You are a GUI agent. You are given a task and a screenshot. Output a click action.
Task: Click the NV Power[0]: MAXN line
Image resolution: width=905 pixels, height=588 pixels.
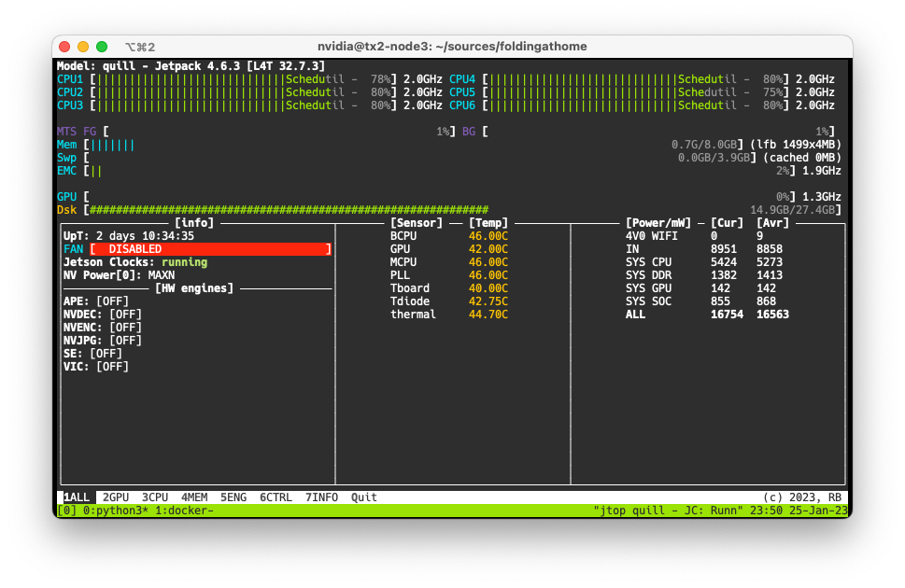click(x=119, y=275)
